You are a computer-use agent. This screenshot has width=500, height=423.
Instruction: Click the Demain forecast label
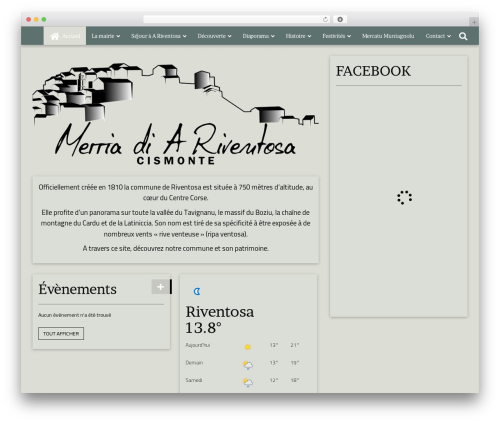[194, 363]
